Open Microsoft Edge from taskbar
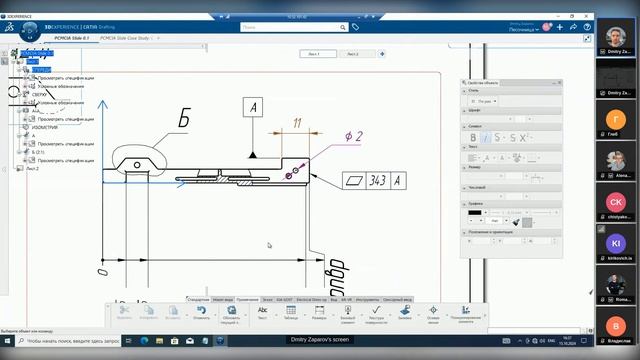 click(144, 341)
